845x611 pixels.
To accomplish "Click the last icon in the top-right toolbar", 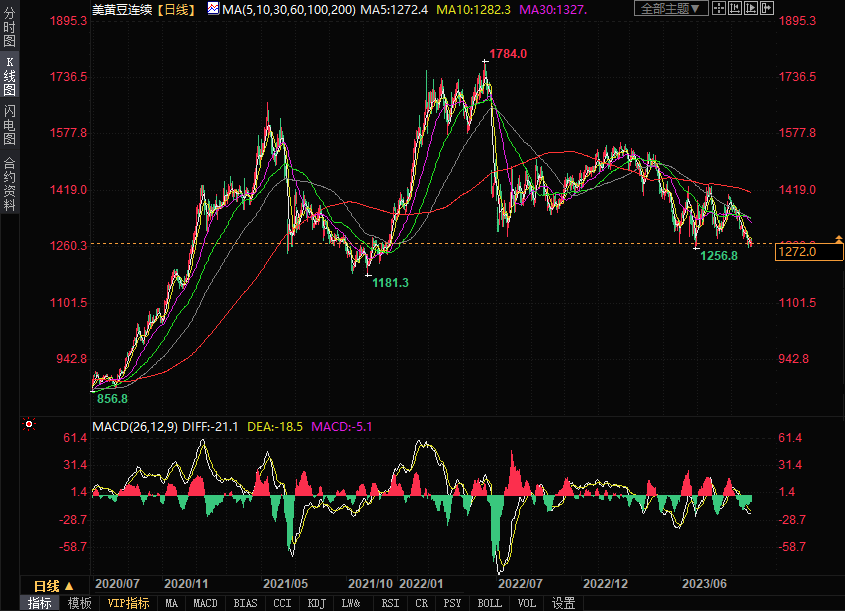I will pos(770,8).
